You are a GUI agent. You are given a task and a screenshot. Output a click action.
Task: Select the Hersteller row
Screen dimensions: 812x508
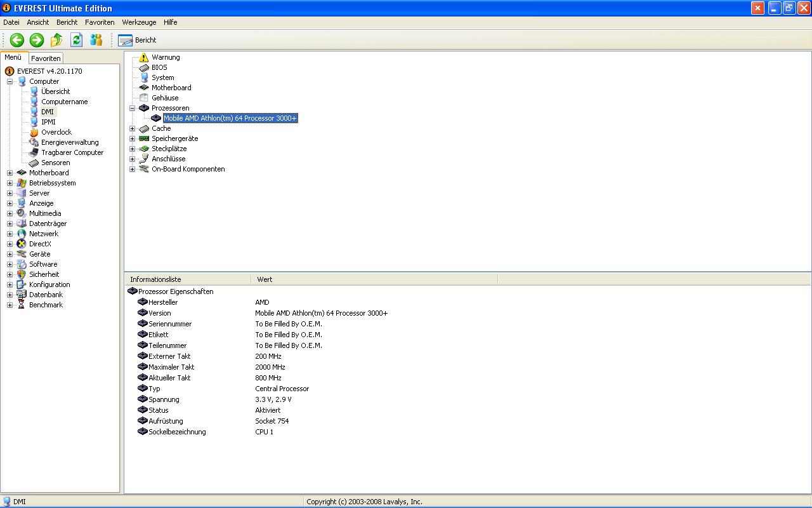click(468, 302)
